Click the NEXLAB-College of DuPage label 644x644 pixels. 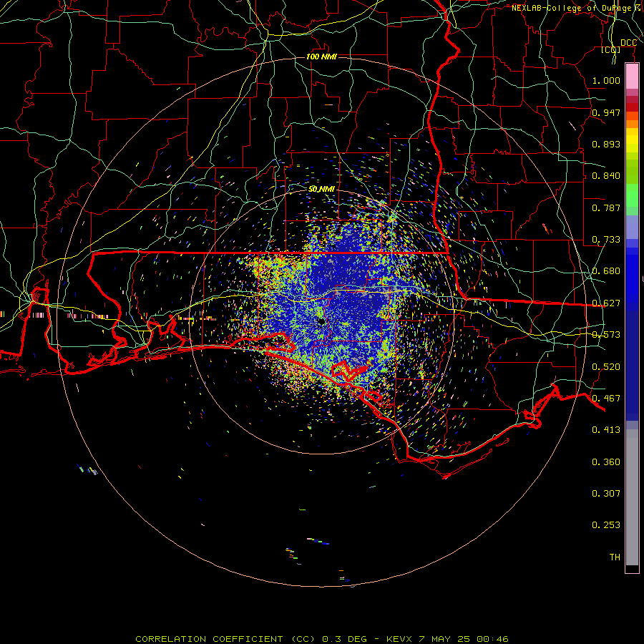[x=572, y=8]
